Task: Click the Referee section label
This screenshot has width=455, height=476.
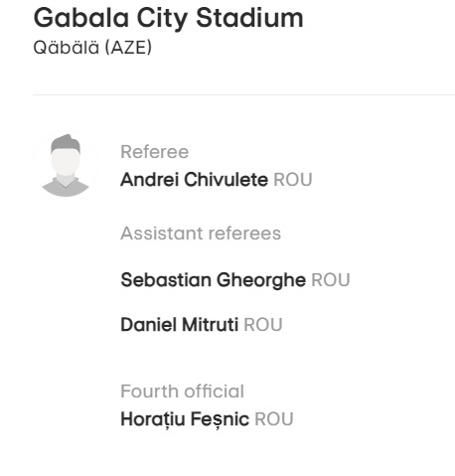Action: pos(155,152)
